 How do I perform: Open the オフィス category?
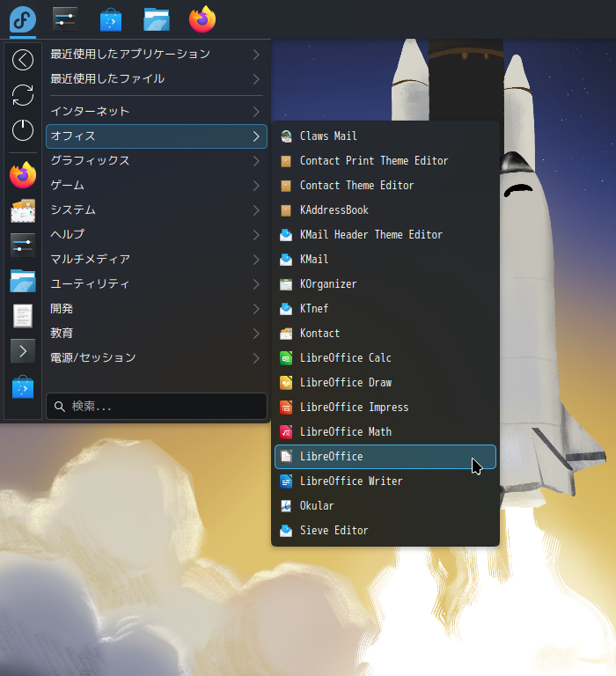tap(157, 136)
